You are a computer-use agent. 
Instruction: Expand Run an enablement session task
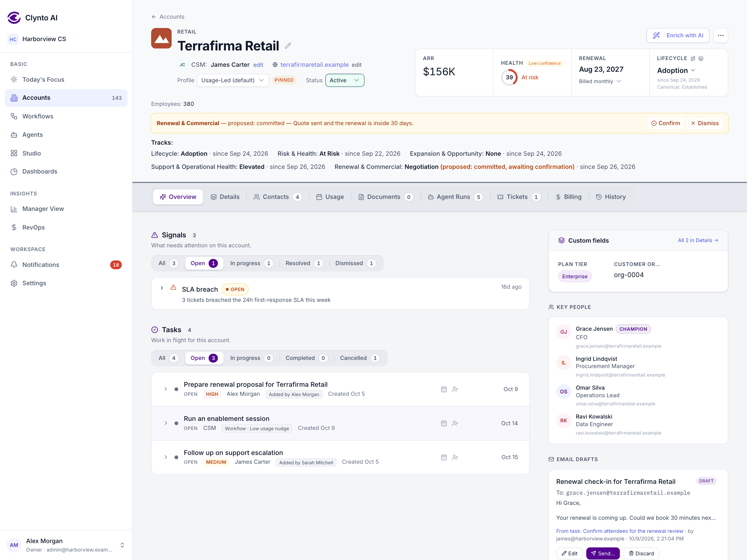coord(165,423)
